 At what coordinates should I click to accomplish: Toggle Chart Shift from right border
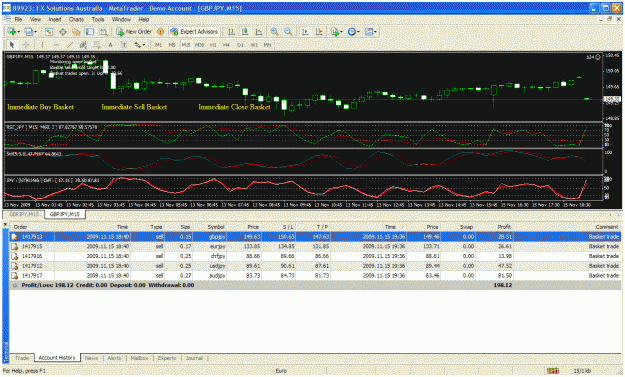click(319, 31)
